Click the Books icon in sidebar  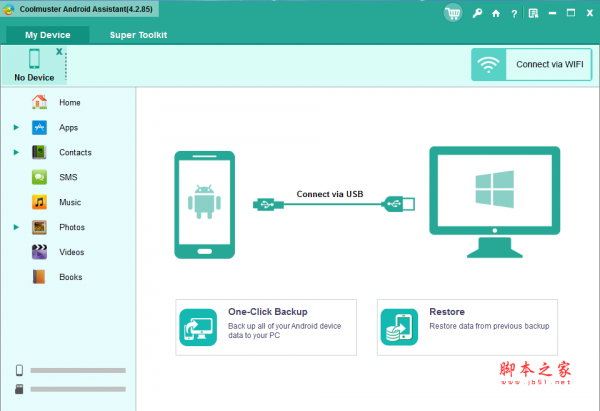pyautogui.click(x=39, y=277)
